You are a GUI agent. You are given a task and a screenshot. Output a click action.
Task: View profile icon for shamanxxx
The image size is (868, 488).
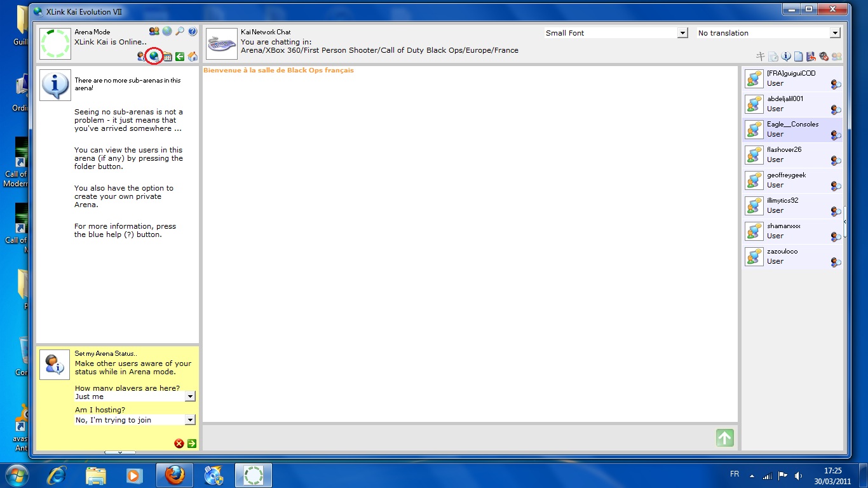836,236
